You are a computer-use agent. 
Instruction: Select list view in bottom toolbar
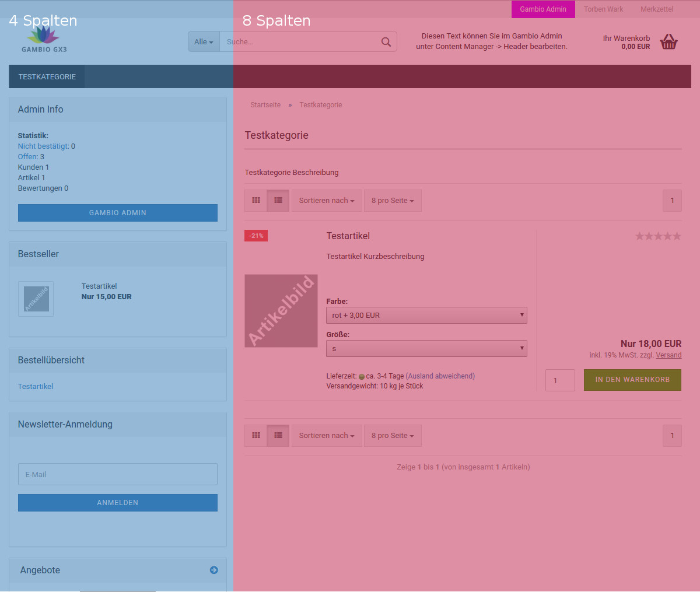tap(278, 436)
